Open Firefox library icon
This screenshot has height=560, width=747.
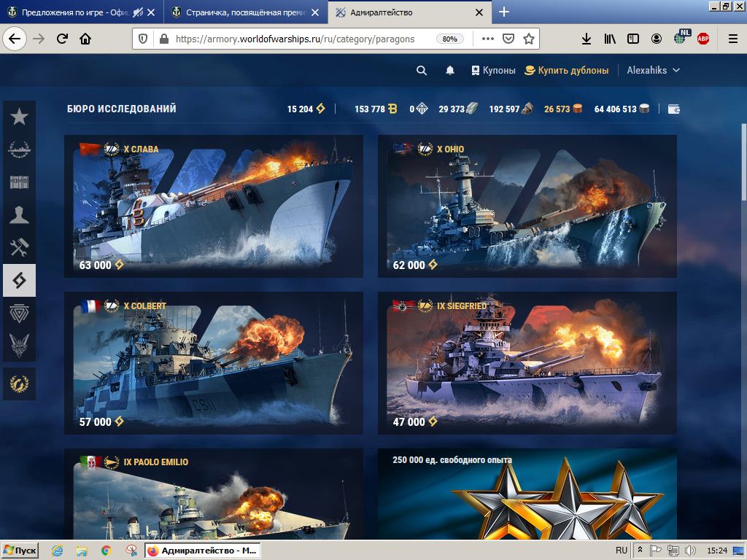(610, 39)
